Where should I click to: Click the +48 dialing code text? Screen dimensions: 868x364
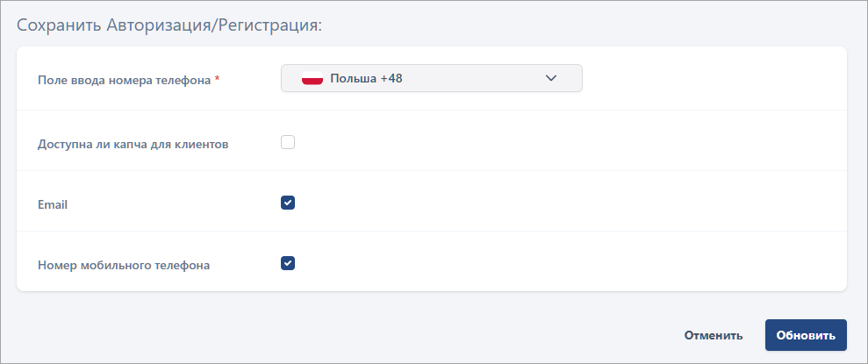(x=391, y=78)
